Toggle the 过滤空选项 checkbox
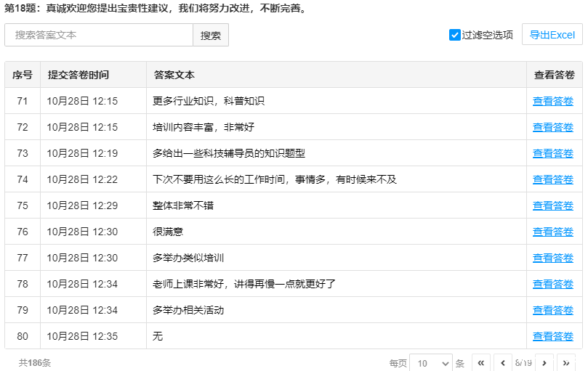 455,35
